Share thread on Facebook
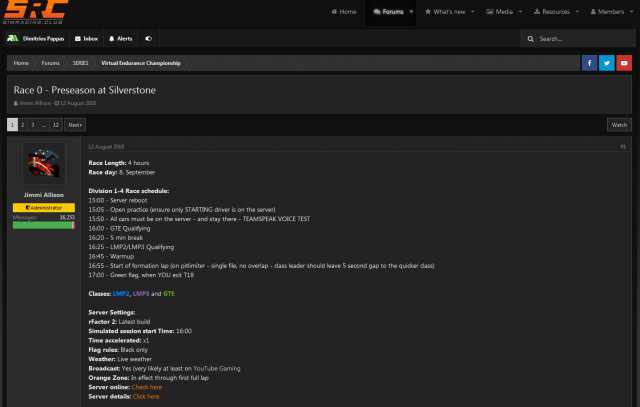This screenshot has width=640, height=407. (x=589, y=62)
